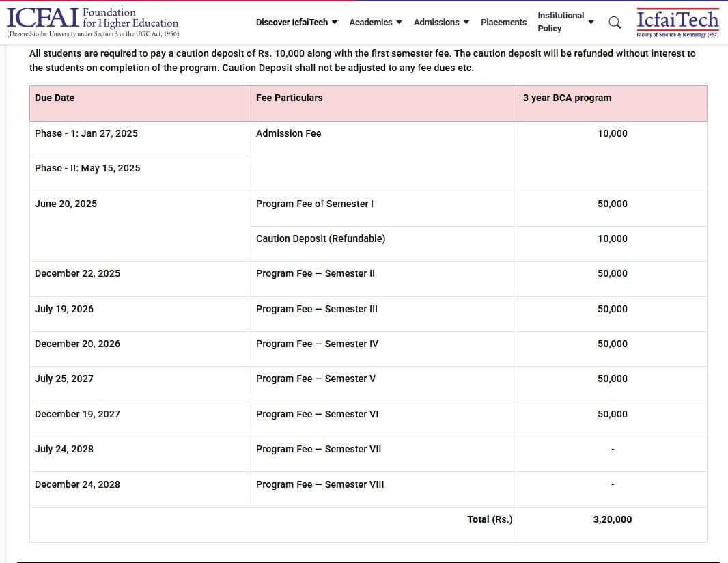Click the Discover IcfaiTech menu text
Screen dimensions: 728x563
[x=292, y=23]
